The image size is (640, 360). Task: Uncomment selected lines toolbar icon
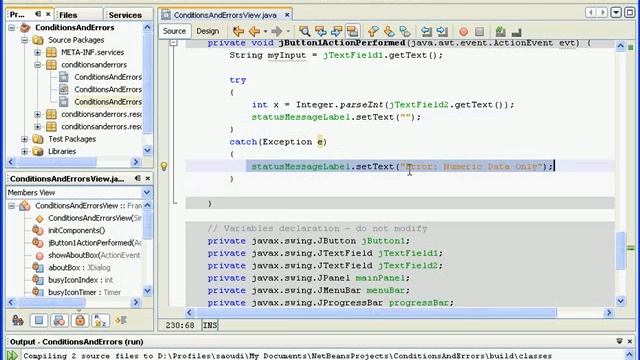(x=516, y=31)
